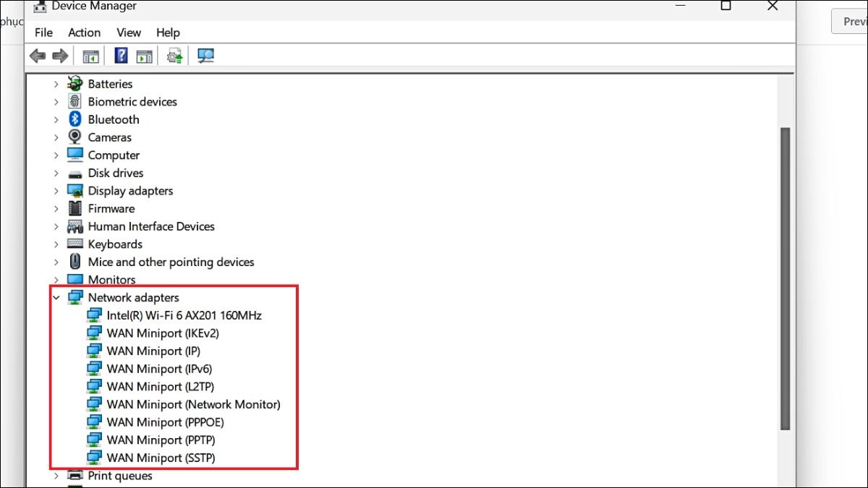The height and width of the screenshot is (488, 868).
Task: Select the Print queues printer icon
Action: (75, 476)
